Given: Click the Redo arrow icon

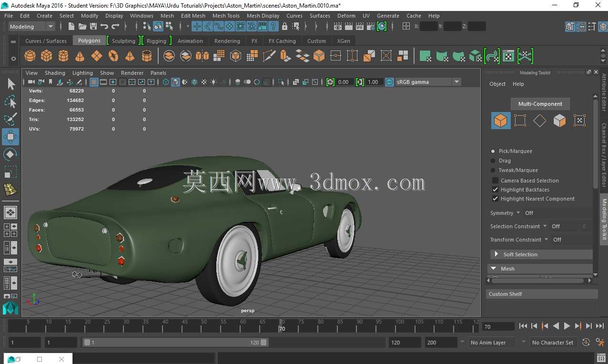Looking at the screenshot, I should coord(115,27).
